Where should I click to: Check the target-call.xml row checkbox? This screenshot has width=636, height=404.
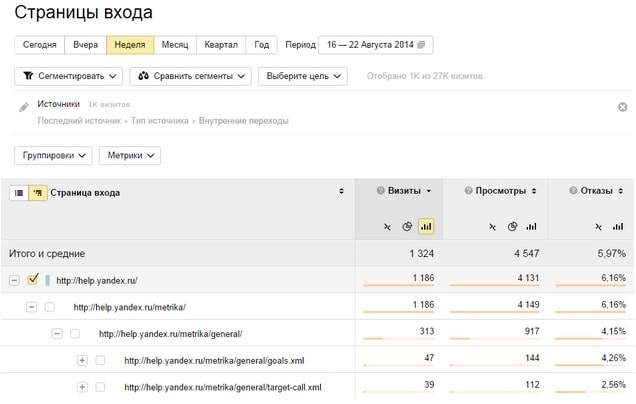coord(100,387)
